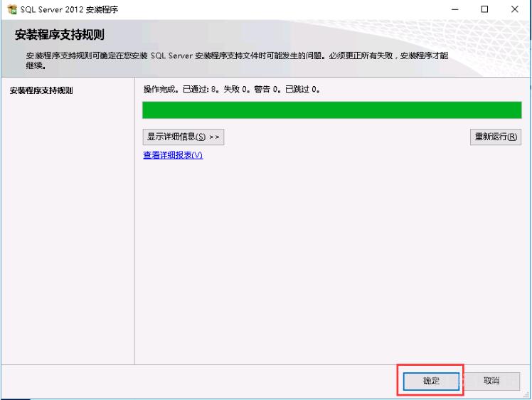Image resolution: width=532 pixels, height=400 pixels.
Task: Cancel setup with the 取消 button
Action: tap(491, 381)
